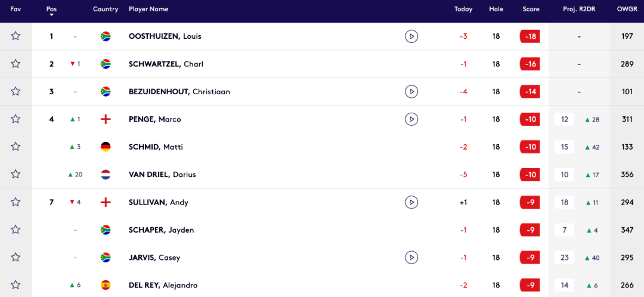Sort by the Score column header
Screen dimensions: 644x297
[531, 10]
